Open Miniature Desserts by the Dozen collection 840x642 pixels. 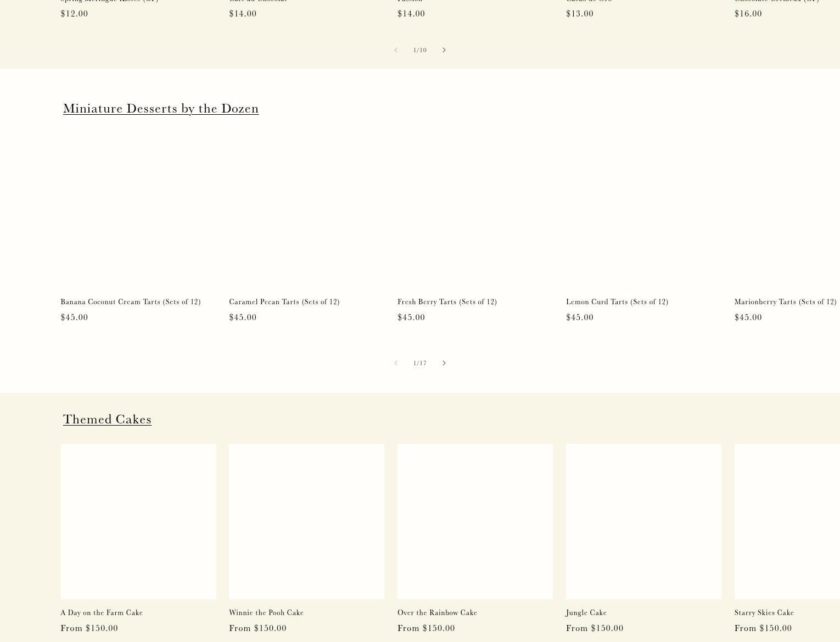point(160,108)
